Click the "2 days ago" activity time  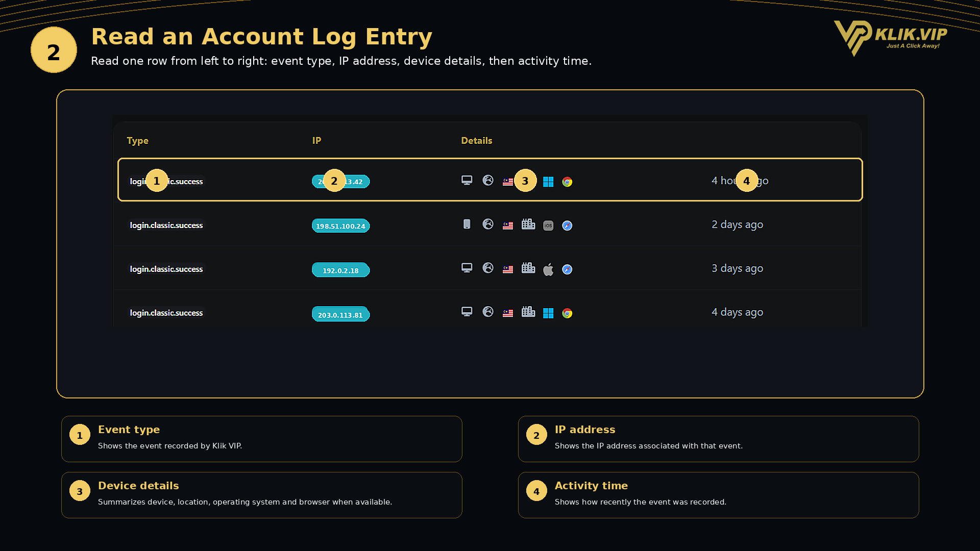click(737, 224)
